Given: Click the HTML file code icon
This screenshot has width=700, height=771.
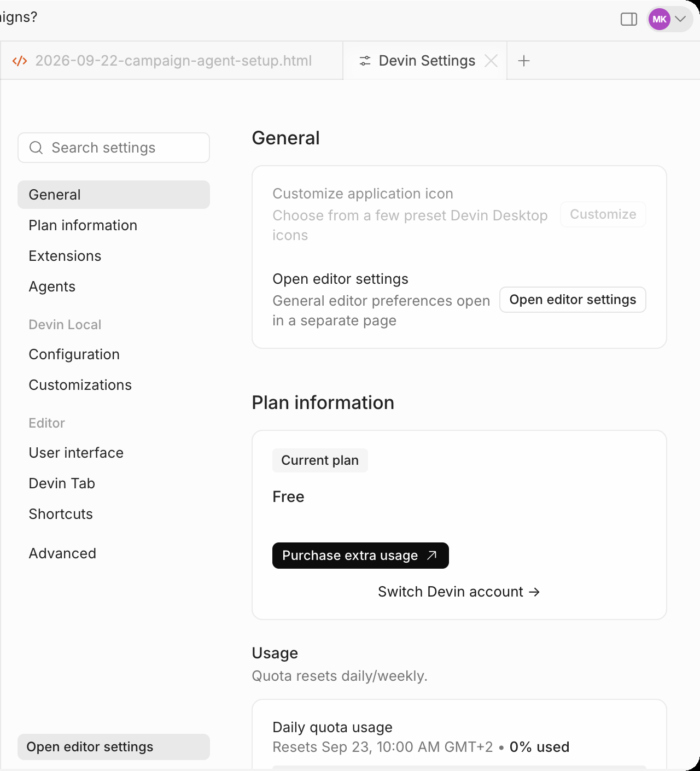Looking at the screenshot, I should pos(20,61).
